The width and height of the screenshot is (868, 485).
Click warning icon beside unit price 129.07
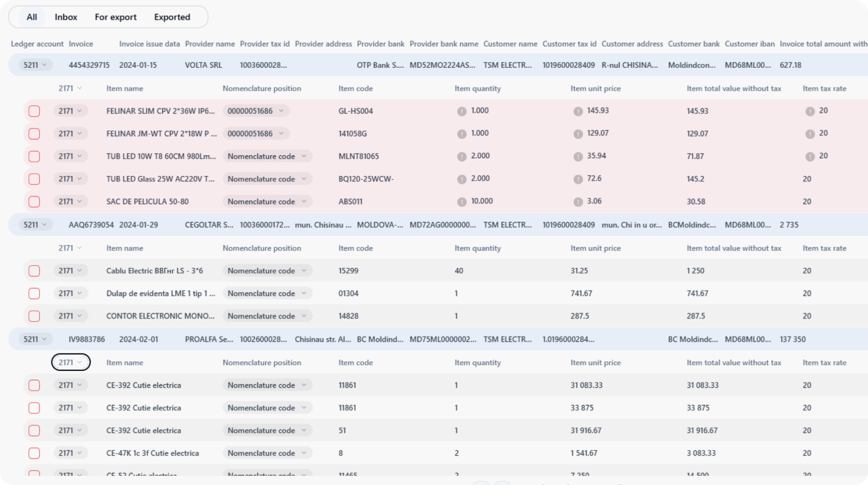579,133
